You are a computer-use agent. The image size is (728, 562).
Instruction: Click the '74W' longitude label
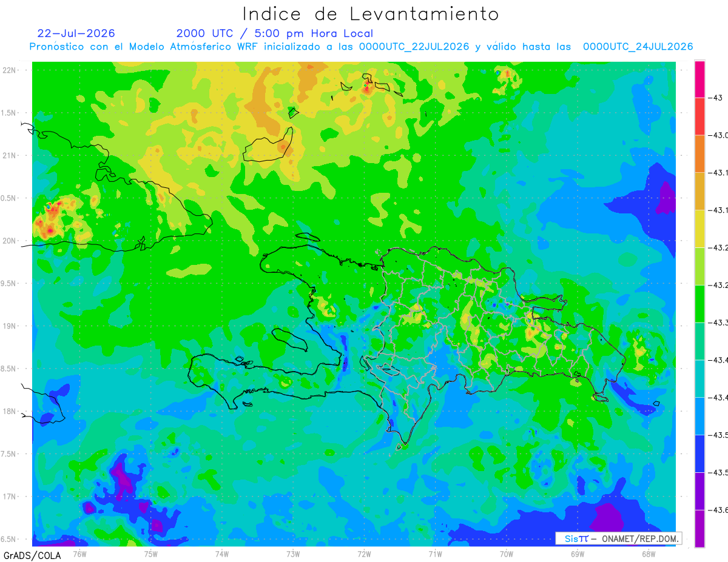[x=222, y=554]
